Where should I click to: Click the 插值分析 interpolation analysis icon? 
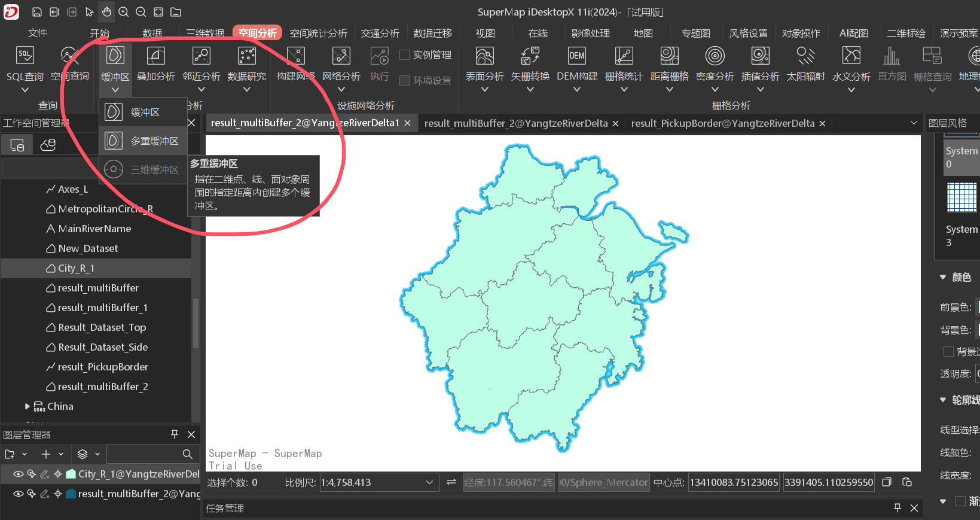[x=760, y=56]
